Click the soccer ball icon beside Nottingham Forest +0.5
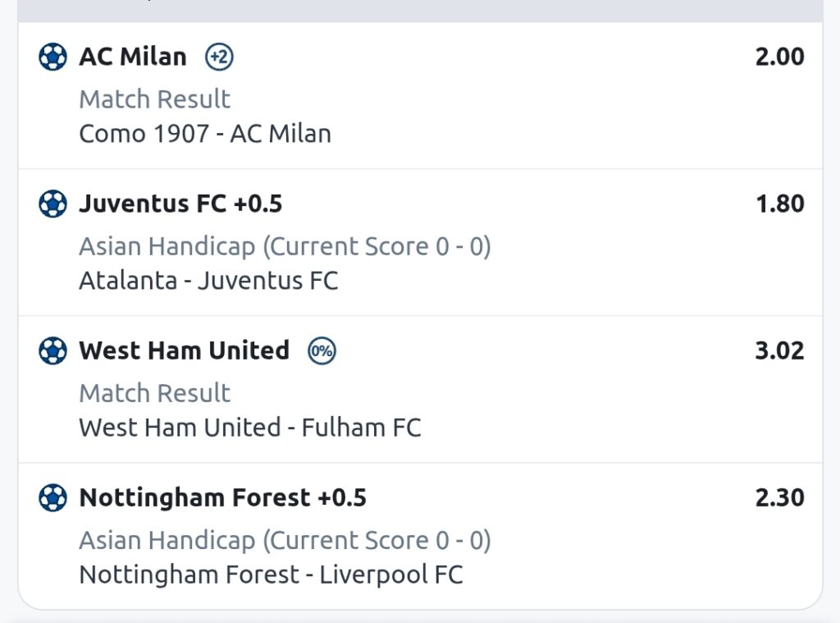Viewport: 840px width, 623px height. pos(53,497)
